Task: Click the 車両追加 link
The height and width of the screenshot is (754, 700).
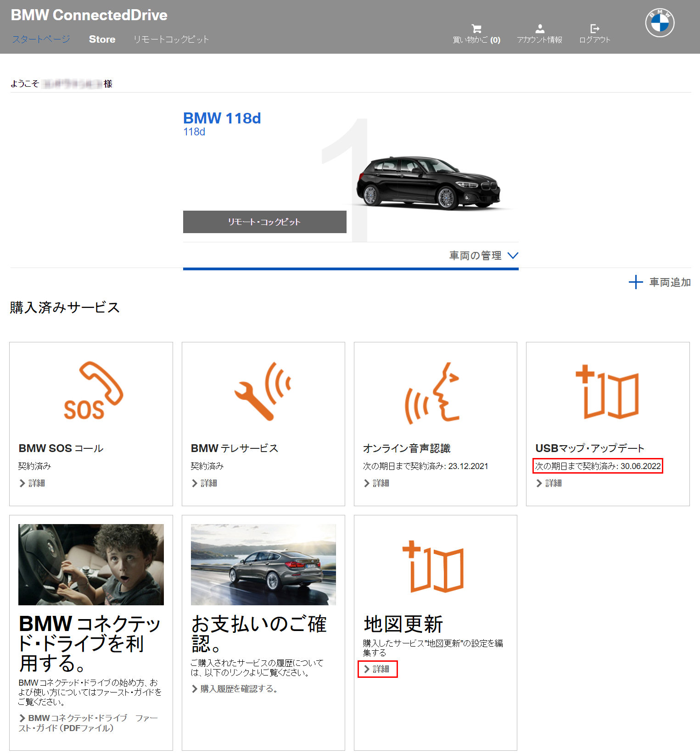Action: (x=670, y=282)
